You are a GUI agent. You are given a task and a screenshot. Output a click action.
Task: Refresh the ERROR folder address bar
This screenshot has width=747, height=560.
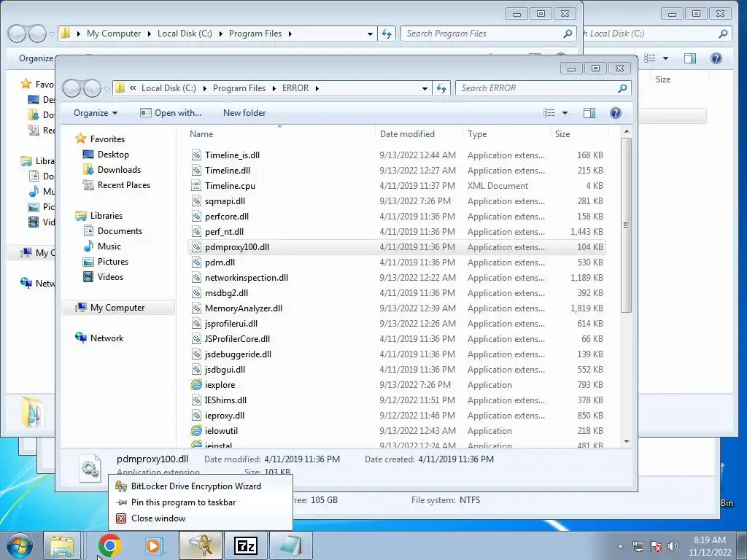[441, 88]
